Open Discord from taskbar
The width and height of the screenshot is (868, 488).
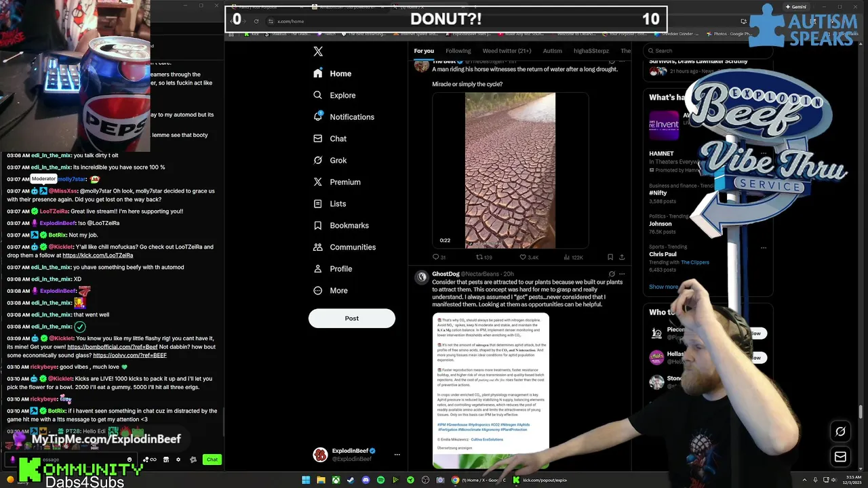click(366, 480)
